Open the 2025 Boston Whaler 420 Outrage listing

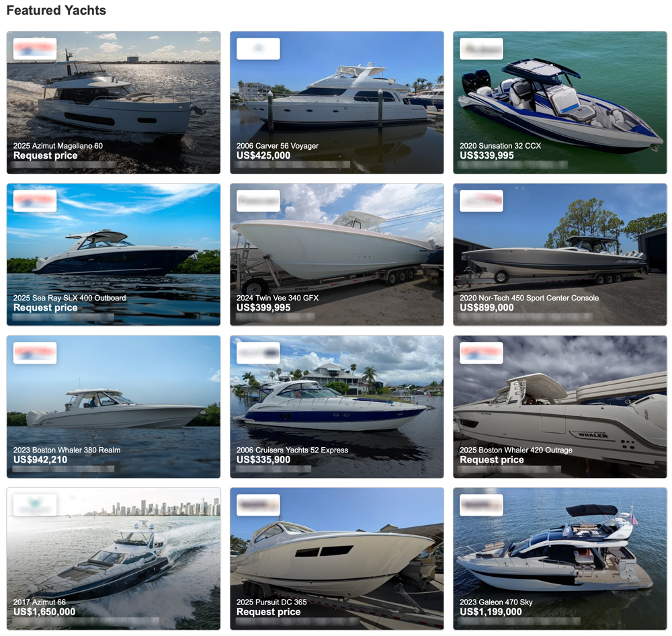[x=560, y=407]
